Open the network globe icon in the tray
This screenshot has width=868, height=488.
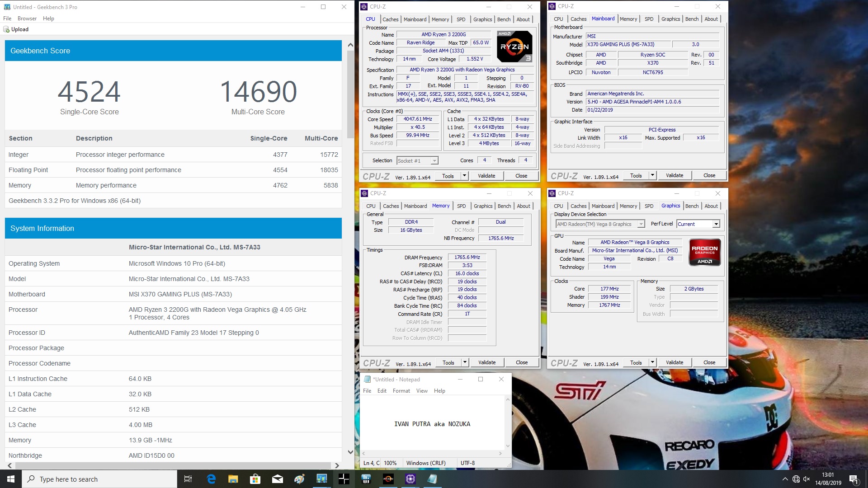[x=796, y=479]
